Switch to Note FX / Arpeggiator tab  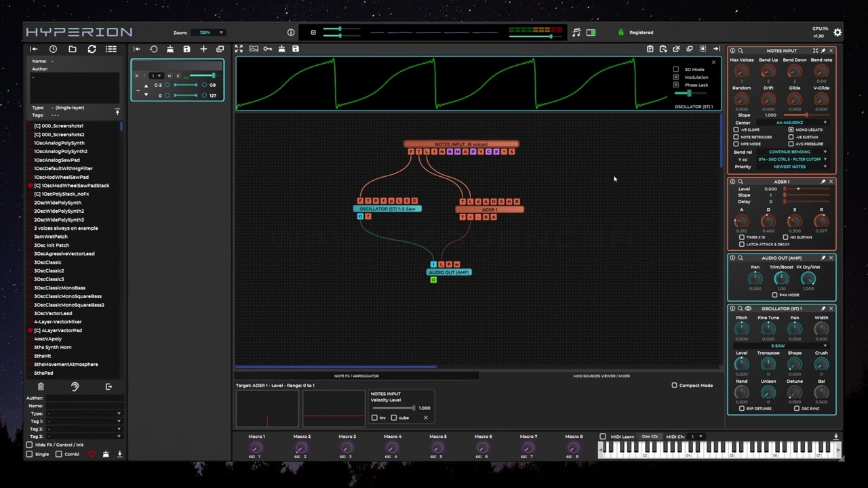[x=357, y=375]
